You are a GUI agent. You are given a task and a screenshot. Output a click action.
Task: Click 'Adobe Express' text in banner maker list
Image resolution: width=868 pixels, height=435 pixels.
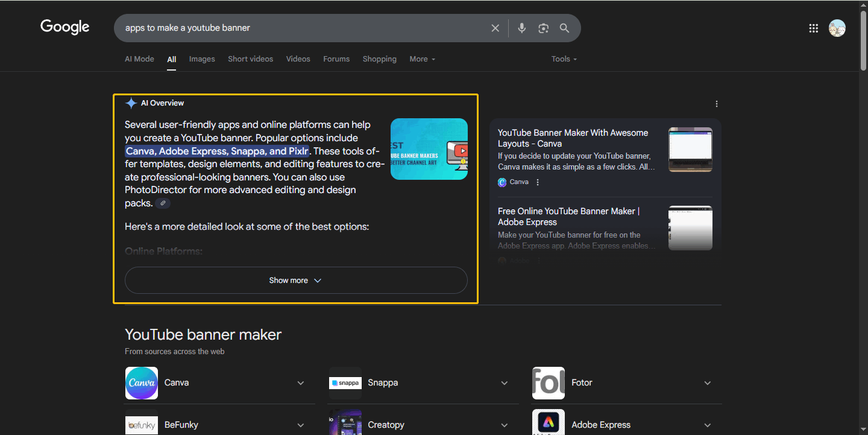(x=601, y=425)
